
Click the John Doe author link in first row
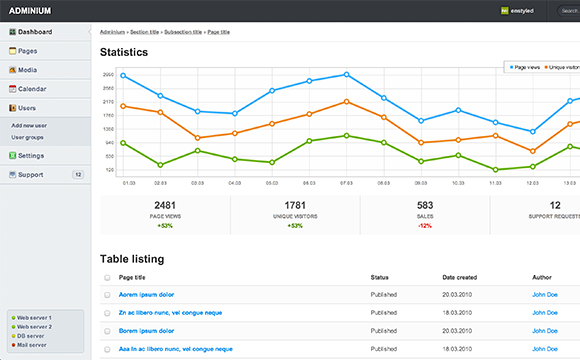click(545, 295)
